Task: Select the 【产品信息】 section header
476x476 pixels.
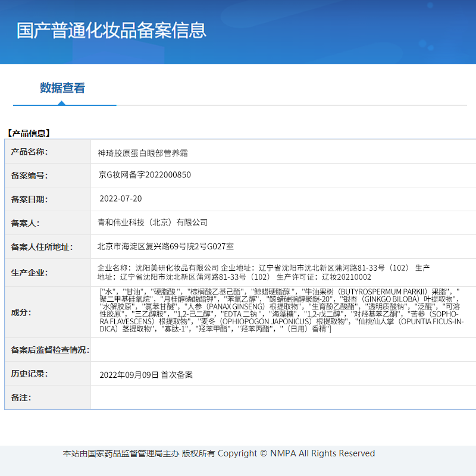Action: (28, 133)
